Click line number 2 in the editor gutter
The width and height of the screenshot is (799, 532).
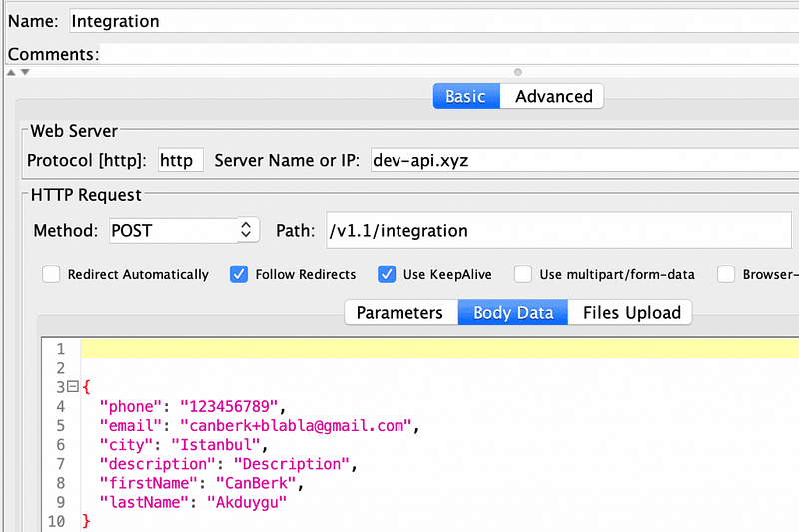pos(61,368)
